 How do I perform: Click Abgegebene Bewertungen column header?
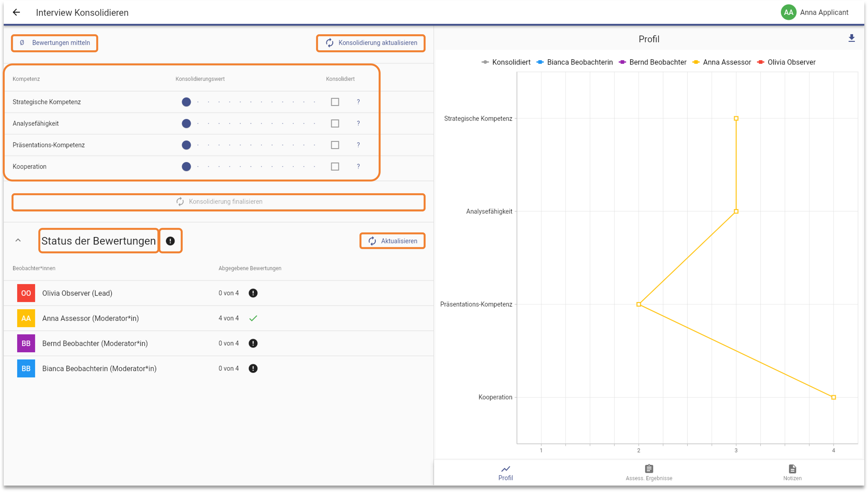pos(250,268)
